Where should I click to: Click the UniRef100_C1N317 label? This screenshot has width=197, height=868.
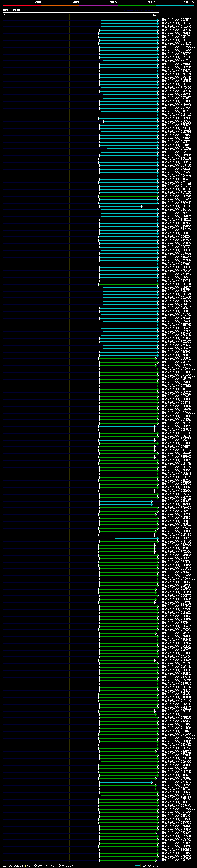tap(176, 115)
